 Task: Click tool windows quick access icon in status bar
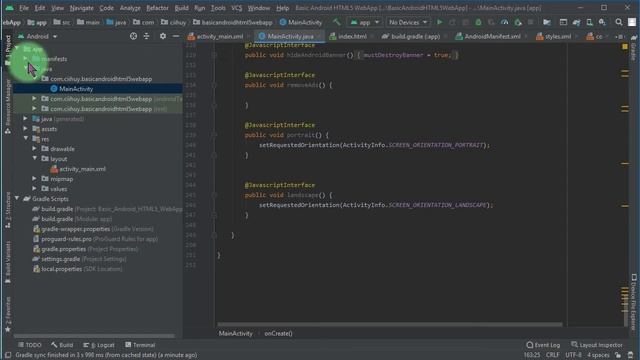coord(8,355)
